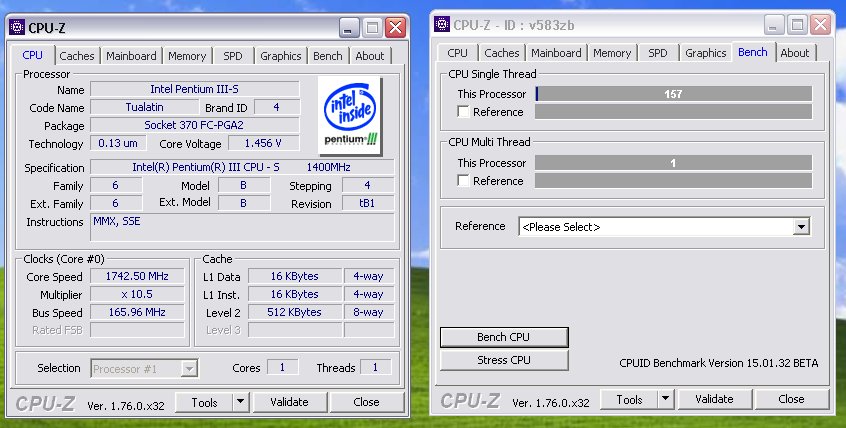Screen dimensions: 846x428
Task: Open the Mainboard tab in left window
Action: pos(131,56)
